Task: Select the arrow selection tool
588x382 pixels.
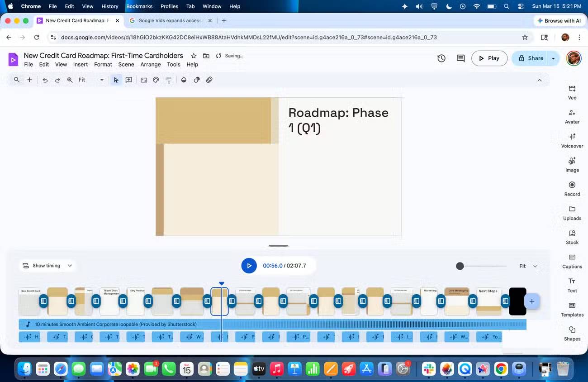Action: (115, 80)
